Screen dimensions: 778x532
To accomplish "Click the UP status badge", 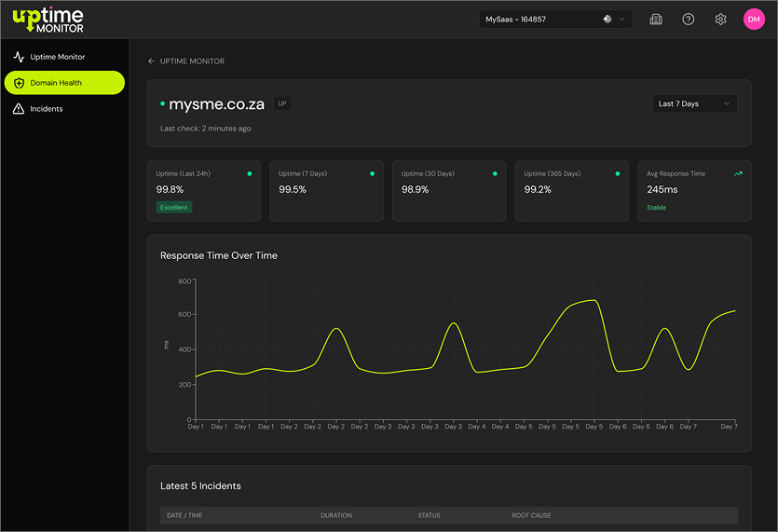I will click(x=282, y=103).
